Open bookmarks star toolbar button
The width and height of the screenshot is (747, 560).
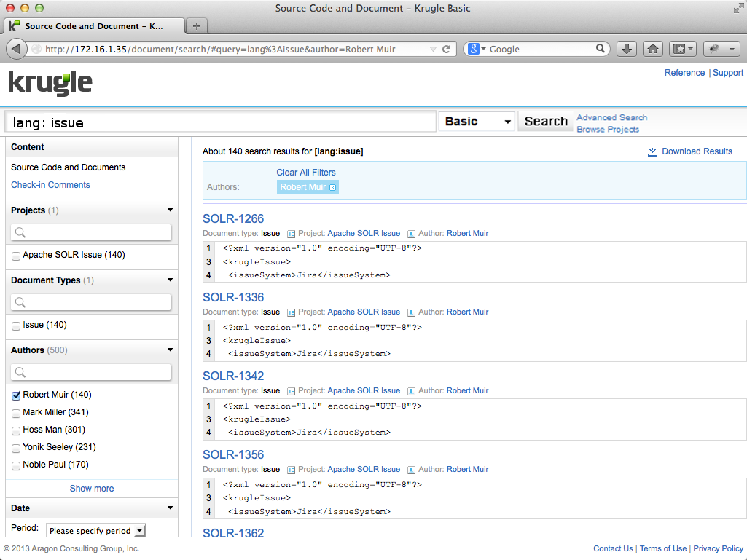[679, 49]
